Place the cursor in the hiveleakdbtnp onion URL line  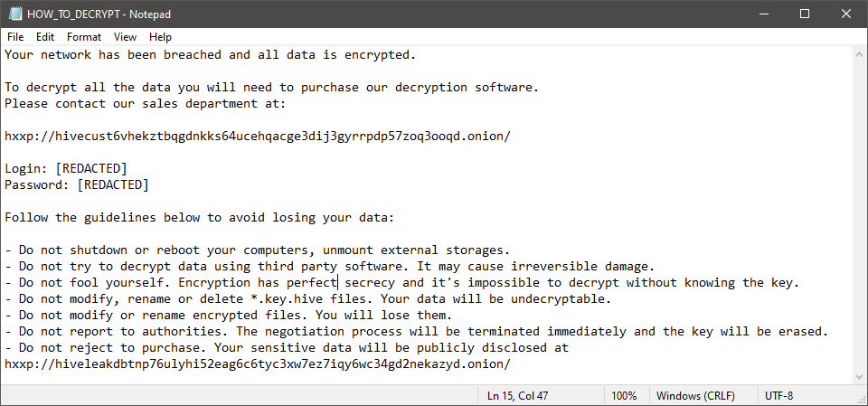coord(258,364)
